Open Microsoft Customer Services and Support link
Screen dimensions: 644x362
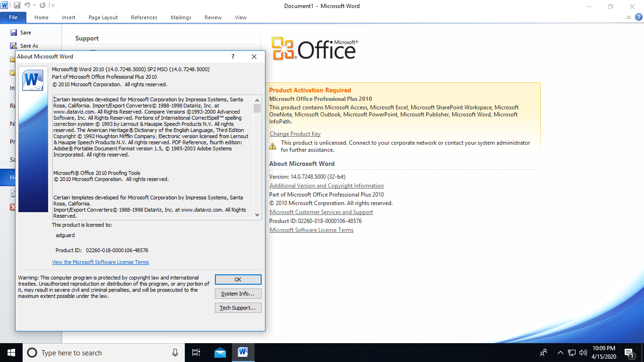tap(321, 212)
